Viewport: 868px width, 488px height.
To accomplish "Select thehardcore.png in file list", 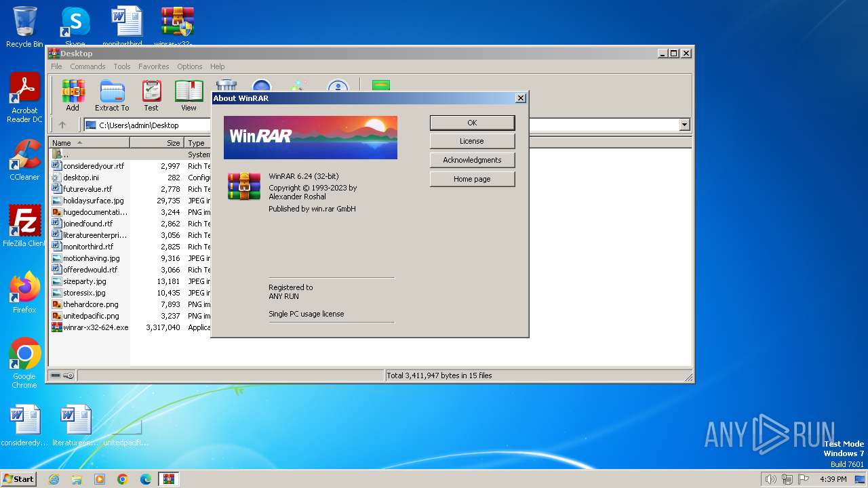I will pyautogui.click(x=90, y=304).
